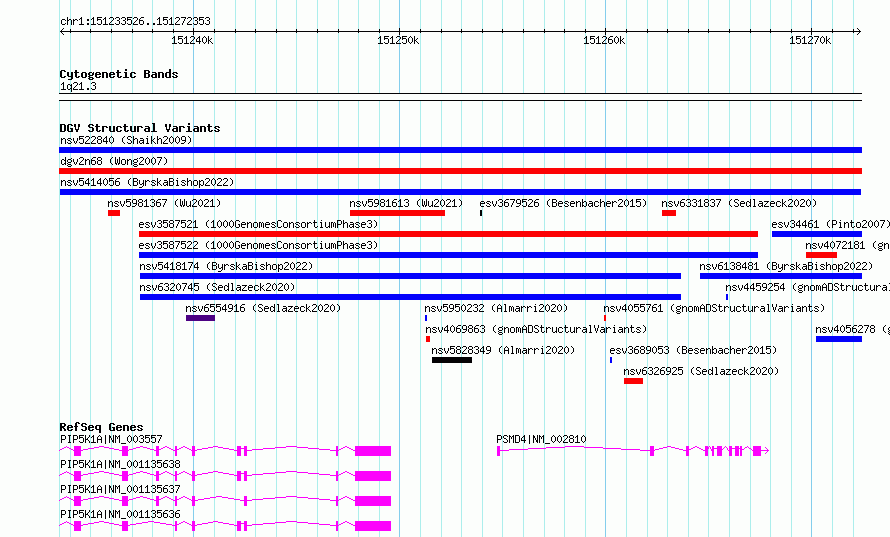The width and height of the screenshot is (890, 537).
Task: Click the esv3587521 red variant bar
Action: point(448,234)
